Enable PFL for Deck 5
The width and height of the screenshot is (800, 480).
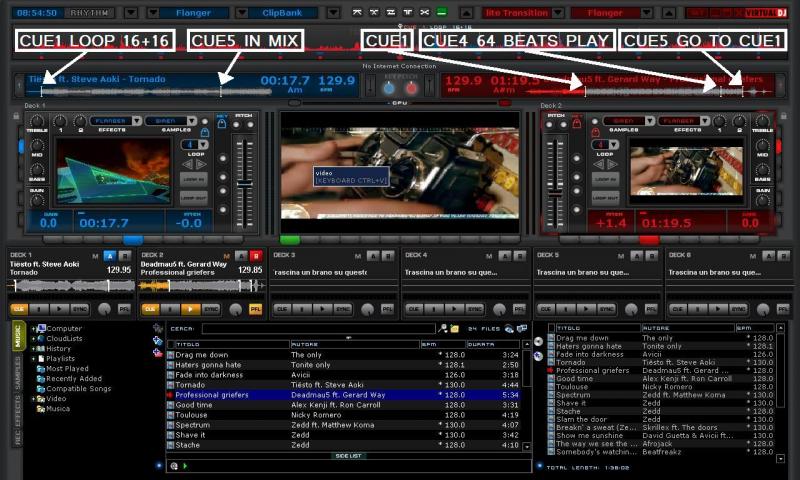coord(651,309)
